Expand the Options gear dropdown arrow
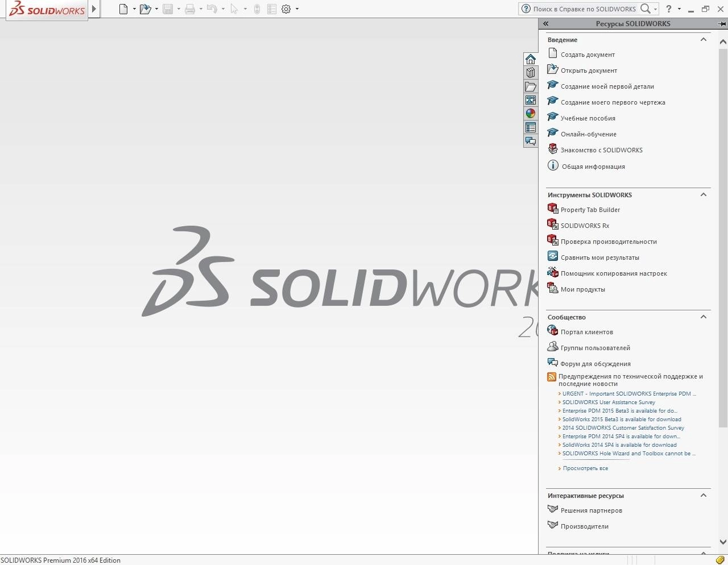 click(x=297, y=9)
